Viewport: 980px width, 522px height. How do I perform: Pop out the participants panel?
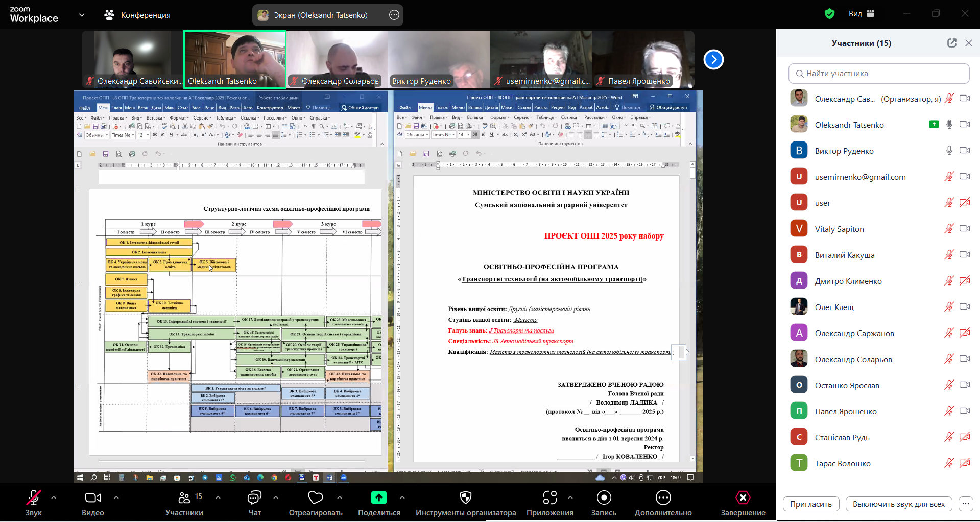(951, 43)
